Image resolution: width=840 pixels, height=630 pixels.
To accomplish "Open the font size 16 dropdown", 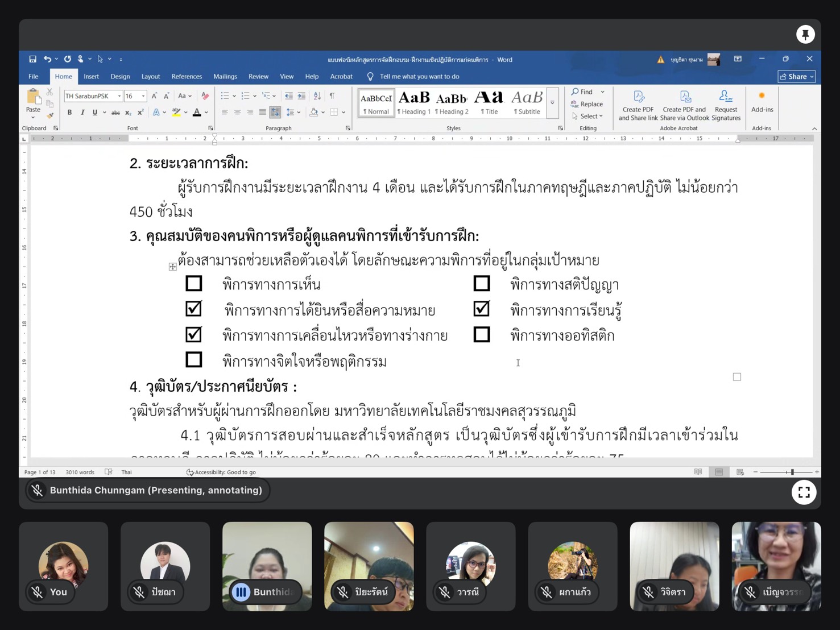I will click(x=143, y=96).
